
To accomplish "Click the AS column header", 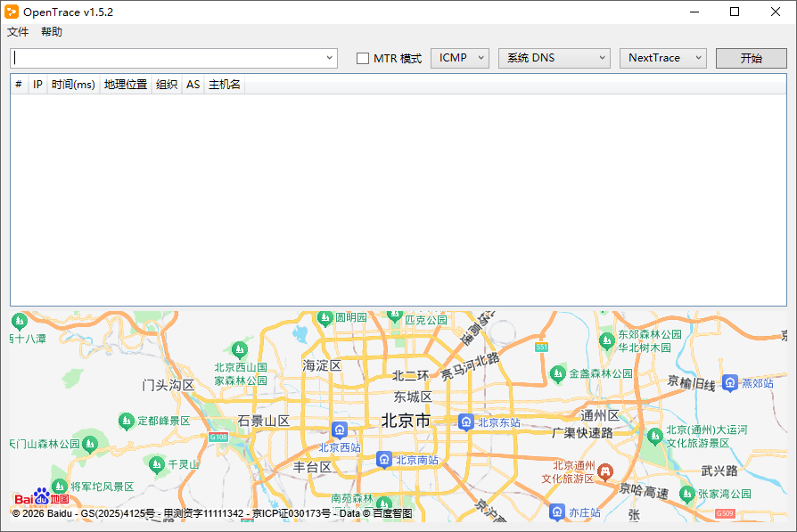I will (x=193, y=85).
